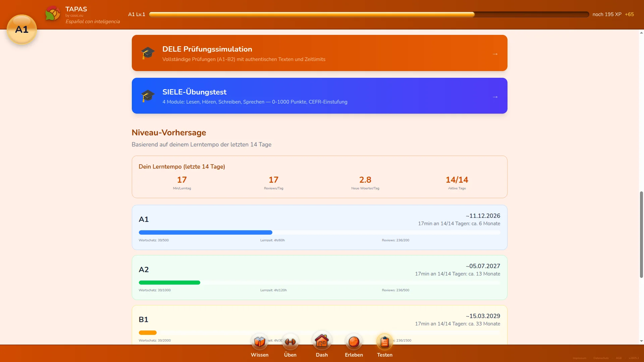The image size is (644, 362).
Task: Click the Dash tab label
Action: (322, 355)
